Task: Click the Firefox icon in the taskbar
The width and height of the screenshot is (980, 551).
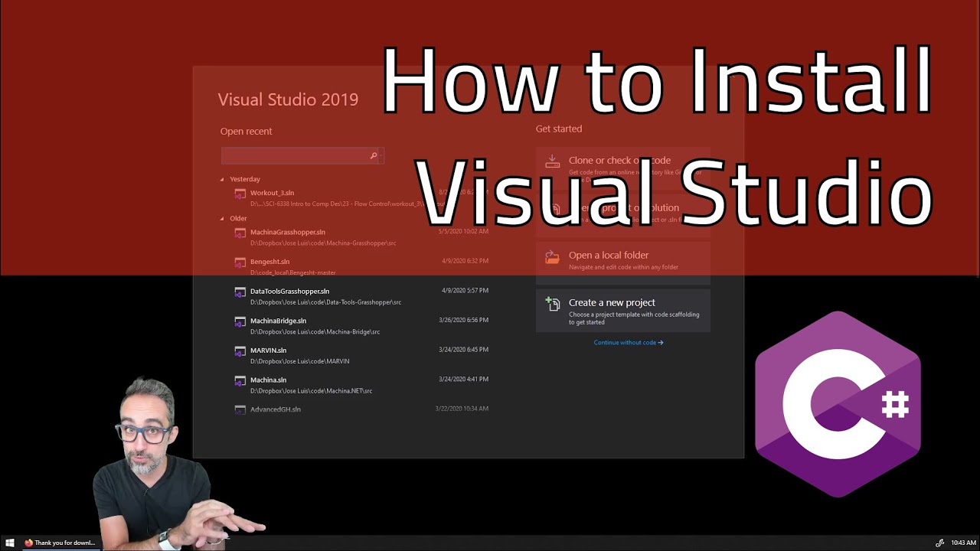Action: pyautogui.click(x=28, y=543)
